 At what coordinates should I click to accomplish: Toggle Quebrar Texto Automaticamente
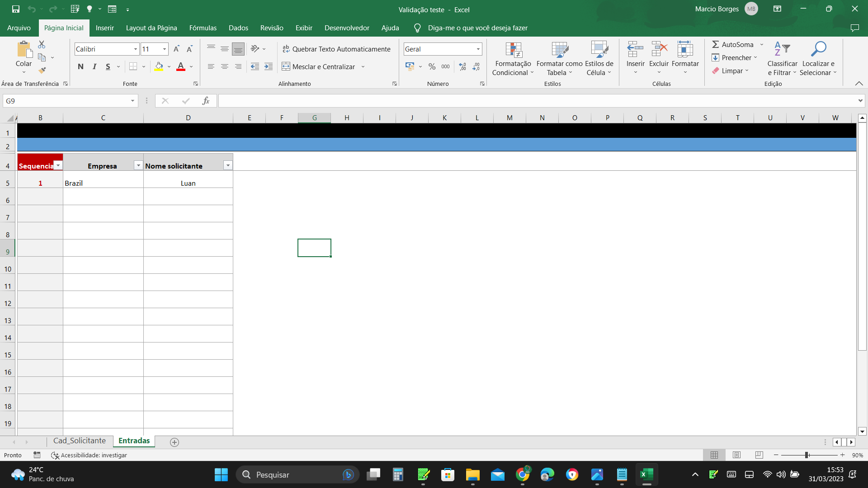[x=336, y=49]
